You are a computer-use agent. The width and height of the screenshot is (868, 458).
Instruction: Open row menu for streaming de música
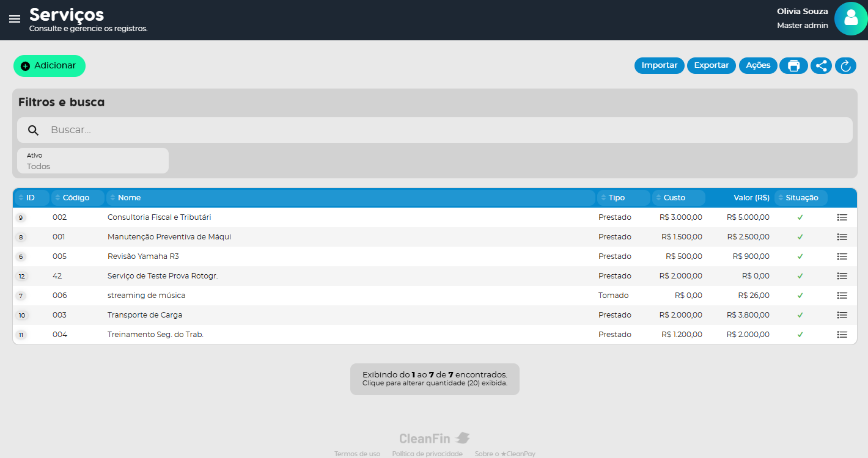(x=842, y=296)
